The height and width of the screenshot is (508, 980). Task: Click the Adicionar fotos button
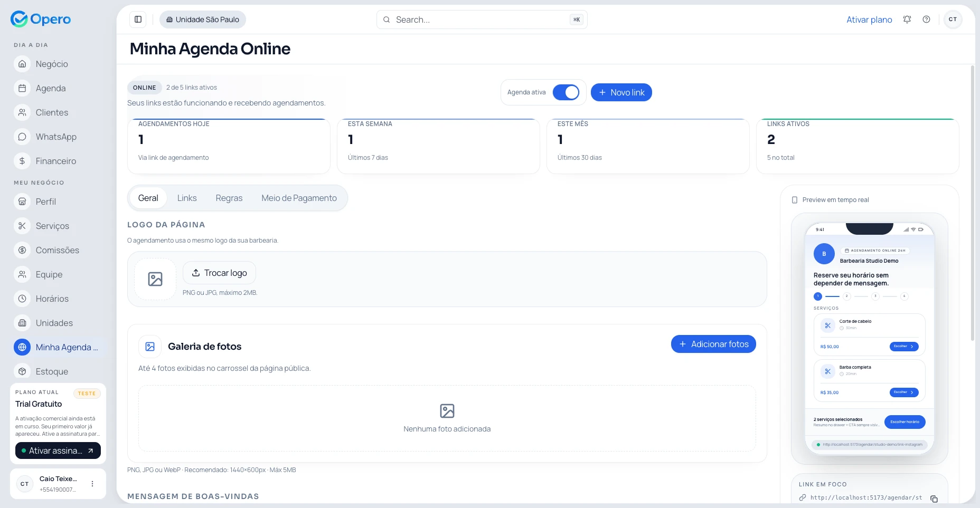[713, 344]
